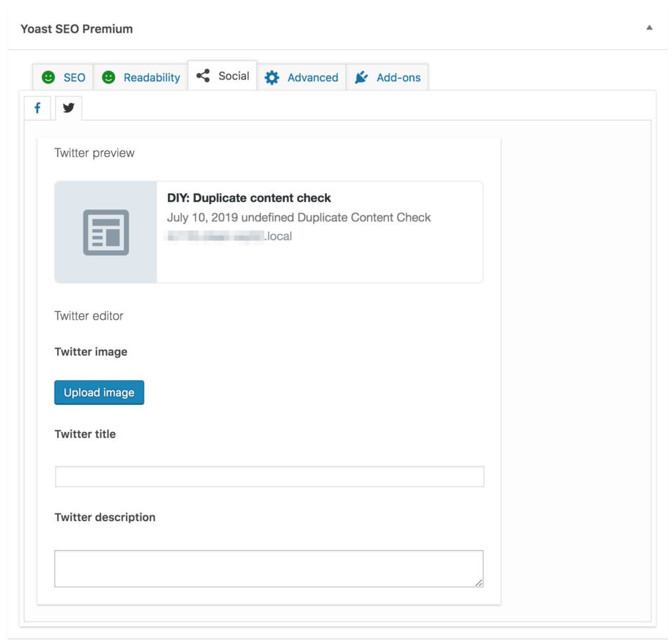This screenshot has height=640, width=672.
Task: Click the Twitter bird icon sub-tab
Action: pyautogui.click(x=68, y=108)
